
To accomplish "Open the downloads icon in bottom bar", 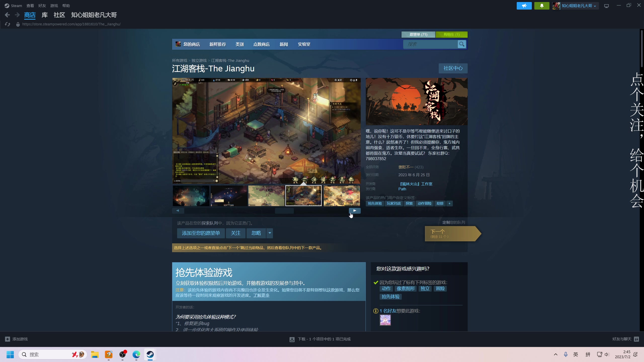I will pos(292,339).
